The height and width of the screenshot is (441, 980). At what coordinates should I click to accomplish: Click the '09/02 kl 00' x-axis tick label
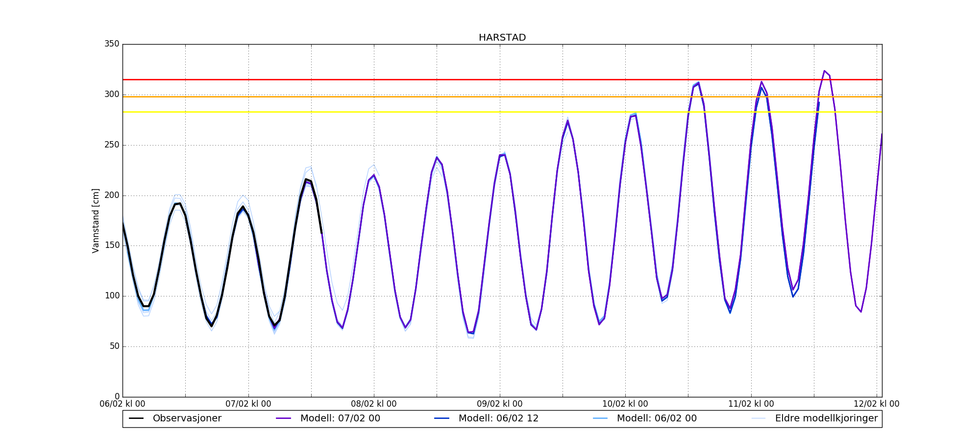click(499, 404)
